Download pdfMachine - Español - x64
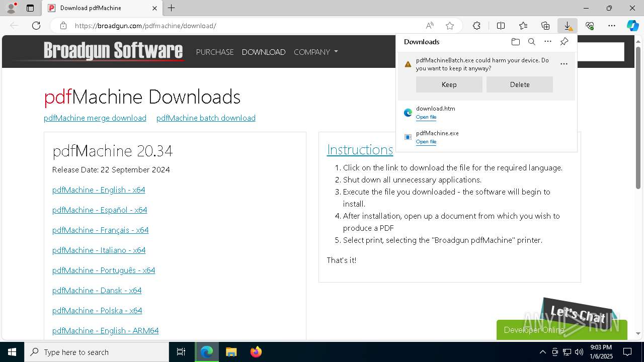 click(100, 210)
